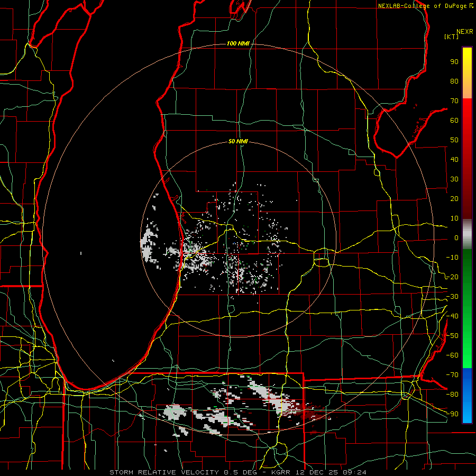Click the 50 NMI range ring label
Viewport: 476px width, 476px height.
[x=238, y=141]
